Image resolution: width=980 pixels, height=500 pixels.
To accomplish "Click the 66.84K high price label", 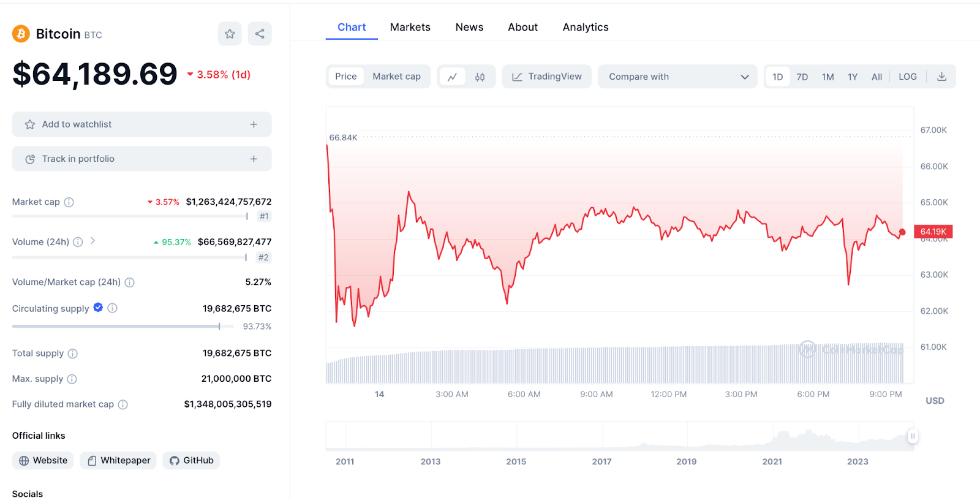I will pyautogui.click(x=343, y=138).
